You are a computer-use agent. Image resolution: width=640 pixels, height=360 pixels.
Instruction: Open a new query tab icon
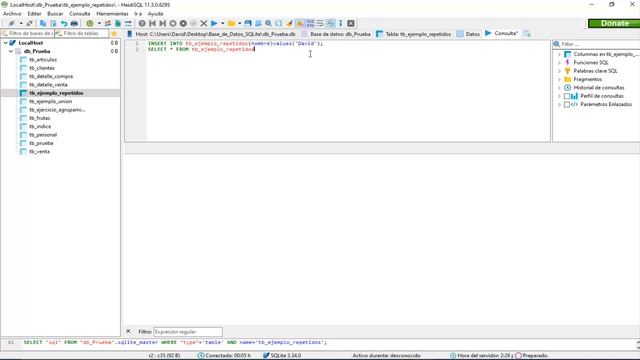point(527,34)
